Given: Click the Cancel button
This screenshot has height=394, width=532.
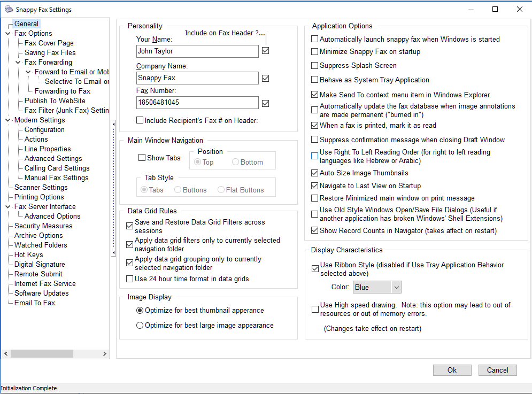Looking at the screenshot, I should click(x=497, y=370).
